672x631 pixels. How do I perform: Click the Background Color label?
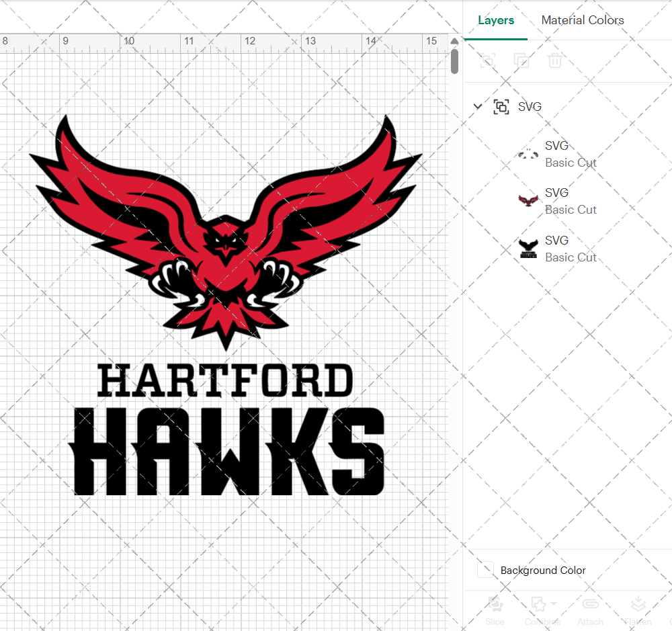point(542,570)
